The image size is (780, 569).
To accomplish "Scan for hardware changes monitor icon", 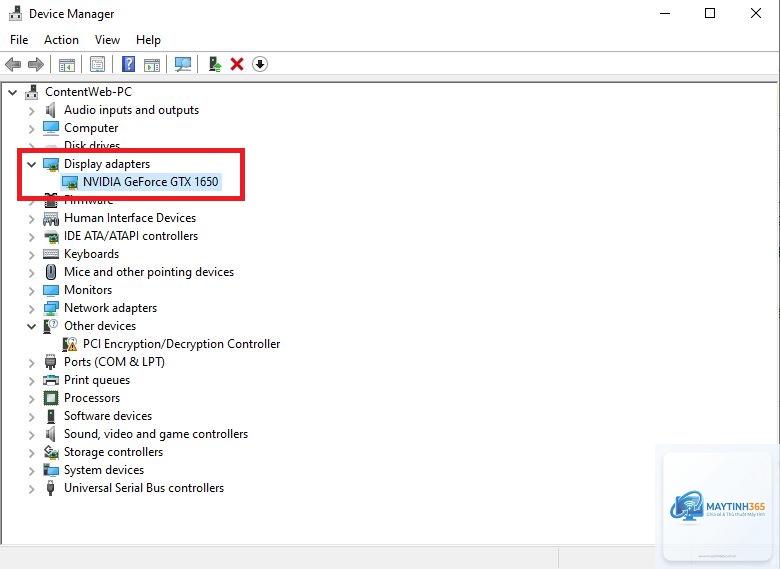I will pos(183,64).
